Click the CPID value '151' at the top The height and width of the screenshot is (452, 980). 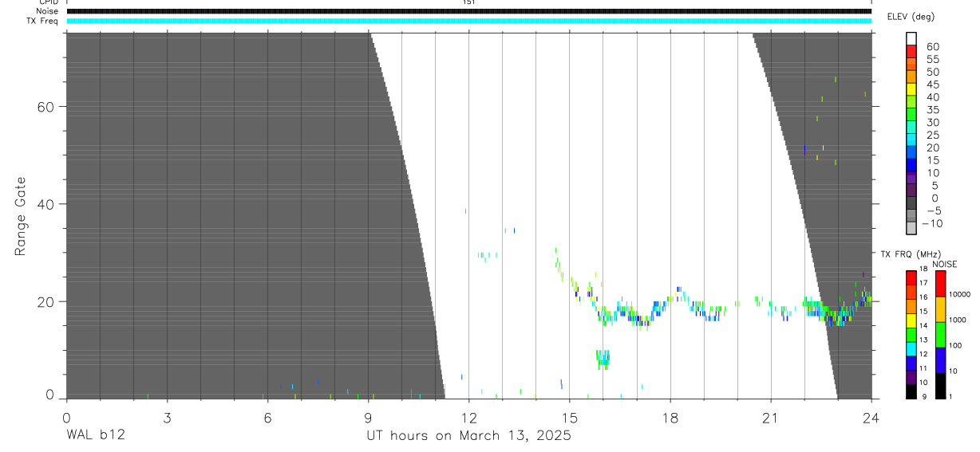click(x=468, y=2)
